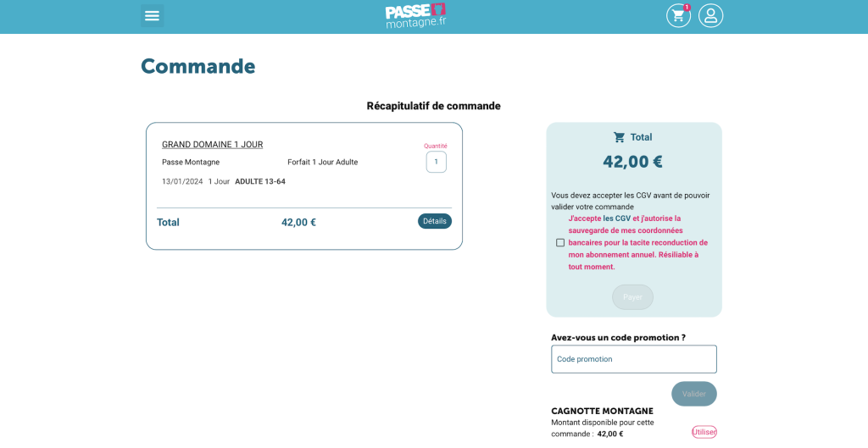868x448 pixels.
Task: Focus the Code promotion input field
Action: point(633,359)
